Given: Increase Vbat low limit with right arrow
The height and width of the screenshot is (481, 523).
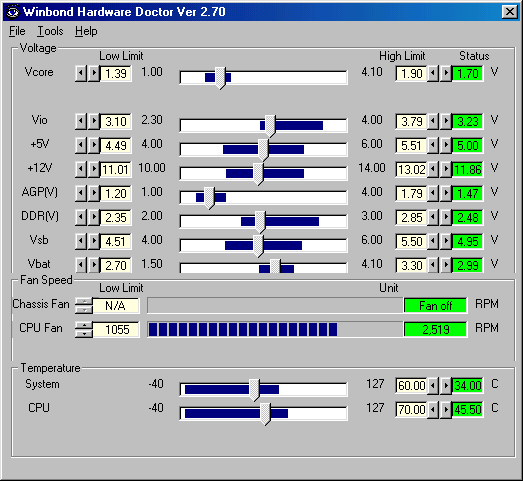Looking at the screenshot, I should [94, 266].
